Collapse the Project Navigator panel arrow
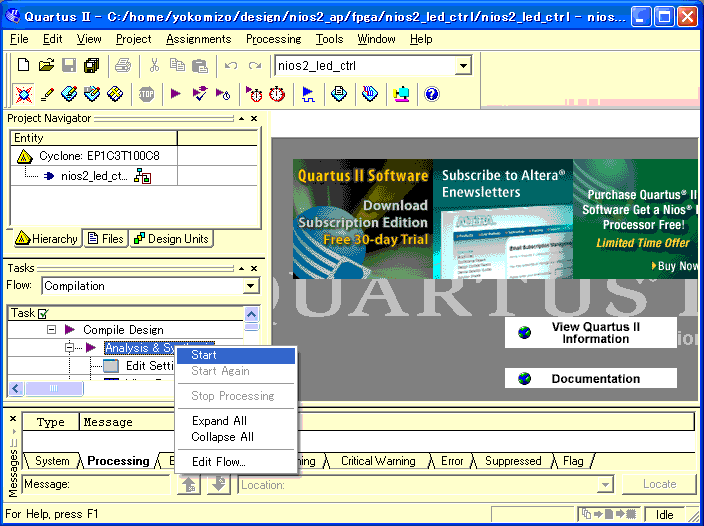The width and height of the screenshot is (704, 526). [x=242, y=118]
